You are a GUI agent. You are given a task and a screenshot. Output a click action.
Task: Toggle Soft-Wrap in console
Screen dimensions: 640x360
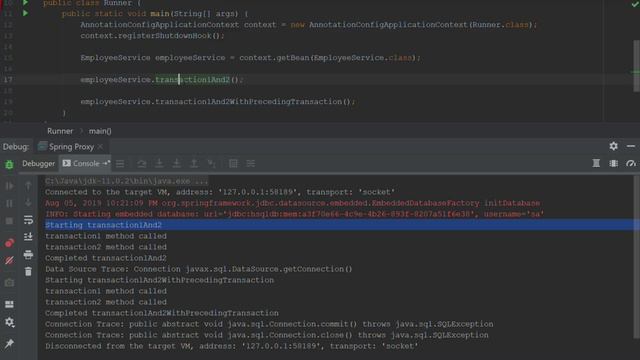(28, 220)
